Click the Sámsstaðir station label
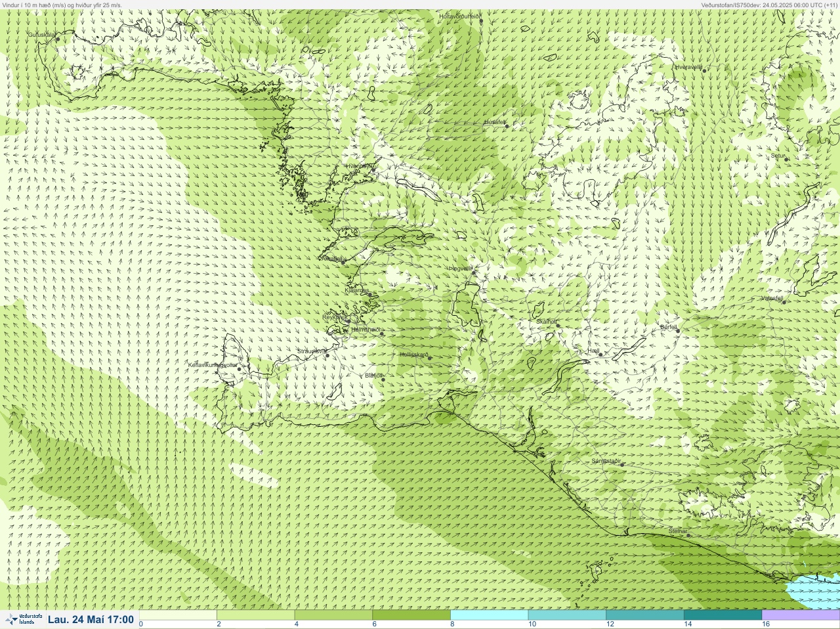Screen dimensions: 840x629 (606, 461)
